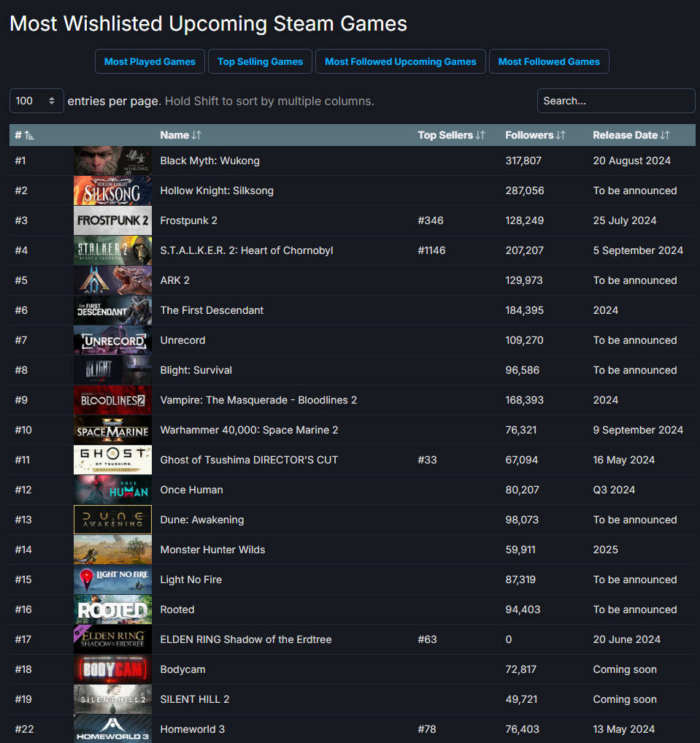
Task: Click the #63 top sellers value
Action: [427, 639]
